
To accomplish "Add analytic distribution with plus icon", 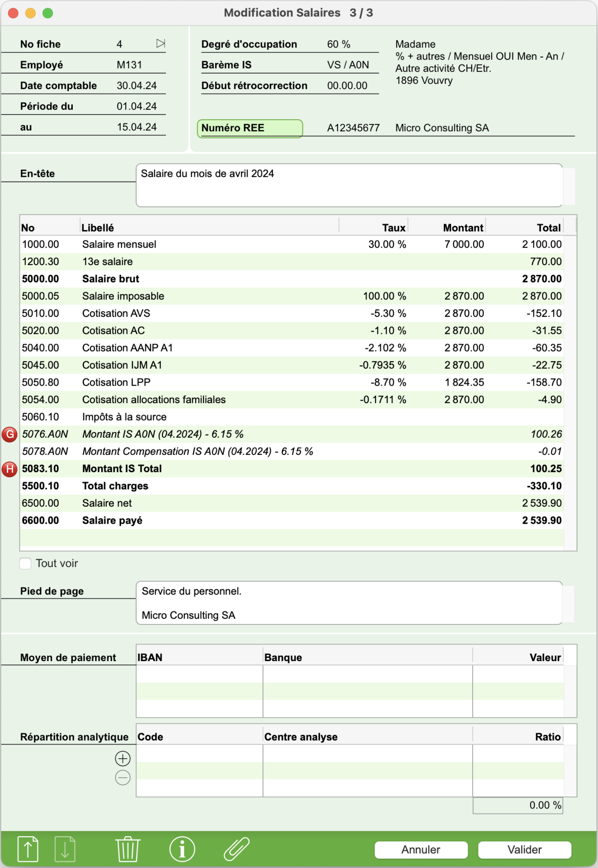I will coord(123,759).
